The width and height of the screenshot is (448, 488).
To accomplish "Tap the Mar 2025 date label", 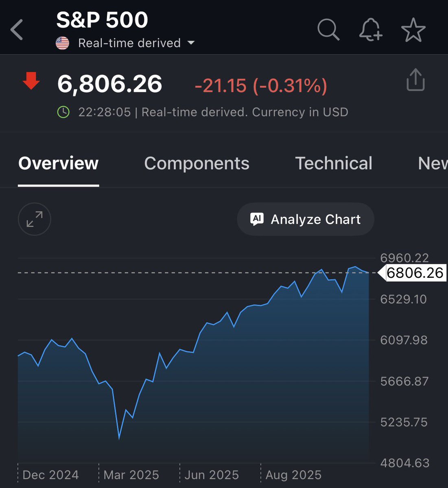I will [131, 475].
